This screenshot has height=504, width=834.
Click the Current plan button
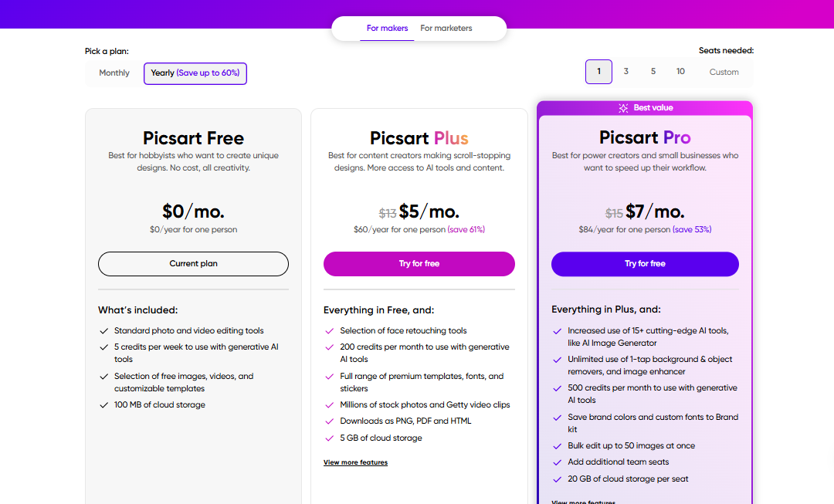193,264
